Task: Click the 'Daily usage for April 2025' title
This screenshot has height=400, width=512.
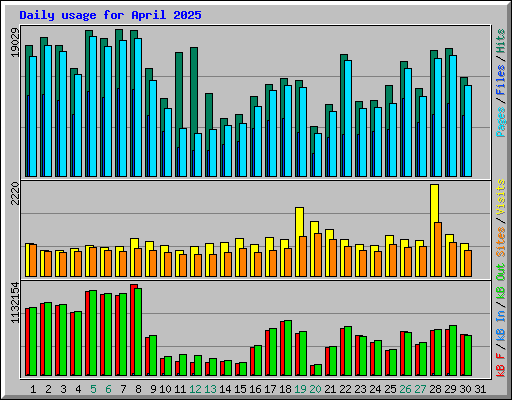Action: 110,15
